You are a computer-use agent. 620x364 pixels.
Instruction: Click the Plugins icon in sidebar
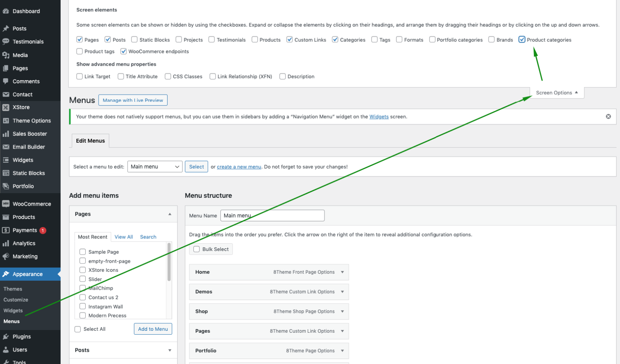(6, 337)
